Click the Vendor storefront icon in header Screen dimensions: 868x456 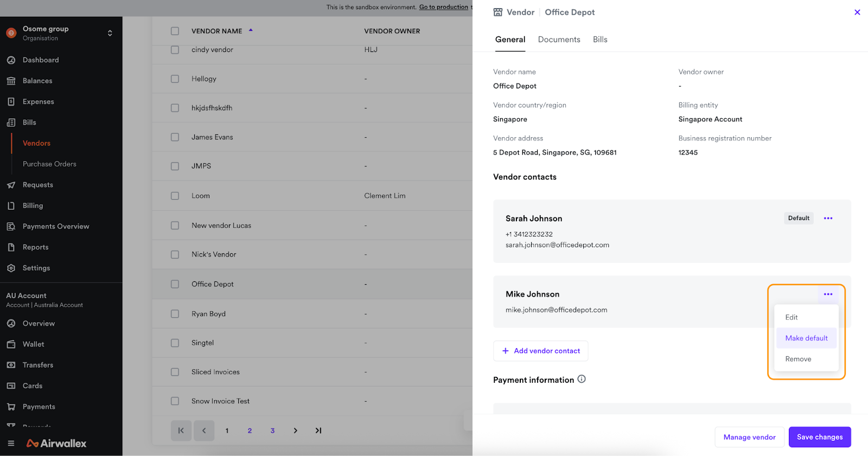498,12
